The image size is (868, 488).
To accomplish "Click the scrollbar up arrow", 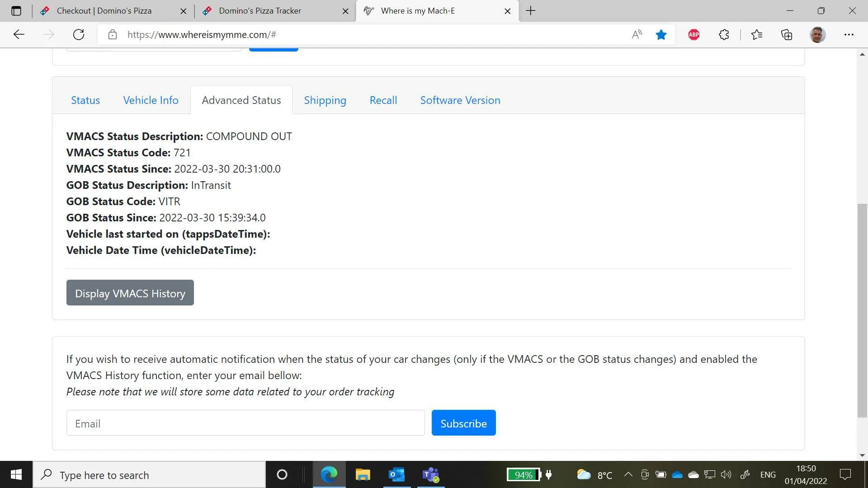I will click(x=862, y=54).
